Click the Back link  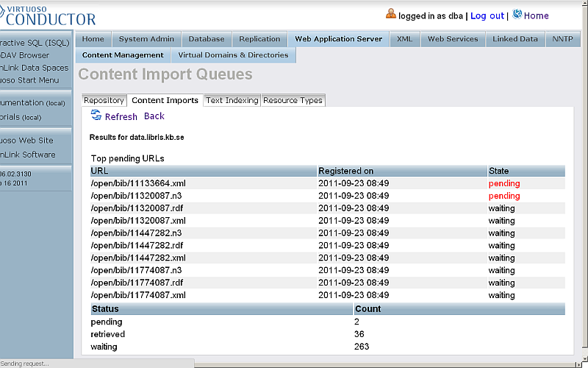[x=154, y=116]
